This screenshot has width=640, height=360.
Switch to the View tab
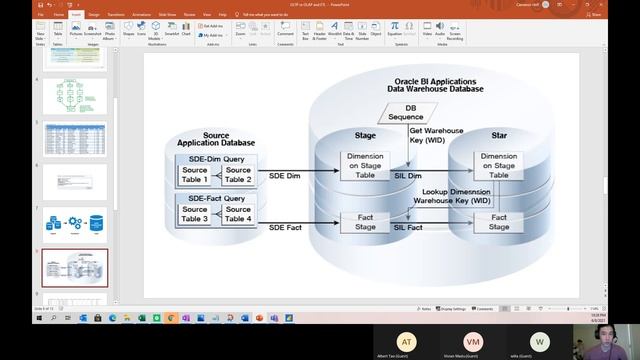(x=207, y=15)
